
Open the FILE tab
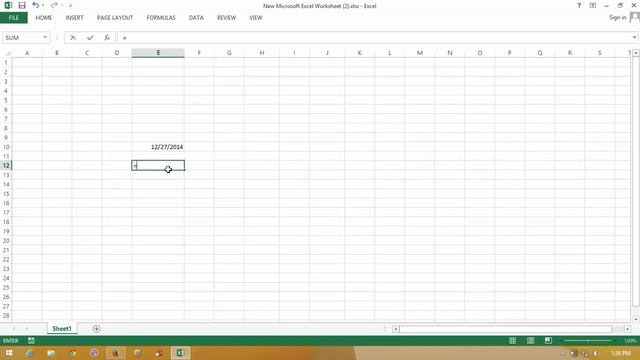[14, 18]
